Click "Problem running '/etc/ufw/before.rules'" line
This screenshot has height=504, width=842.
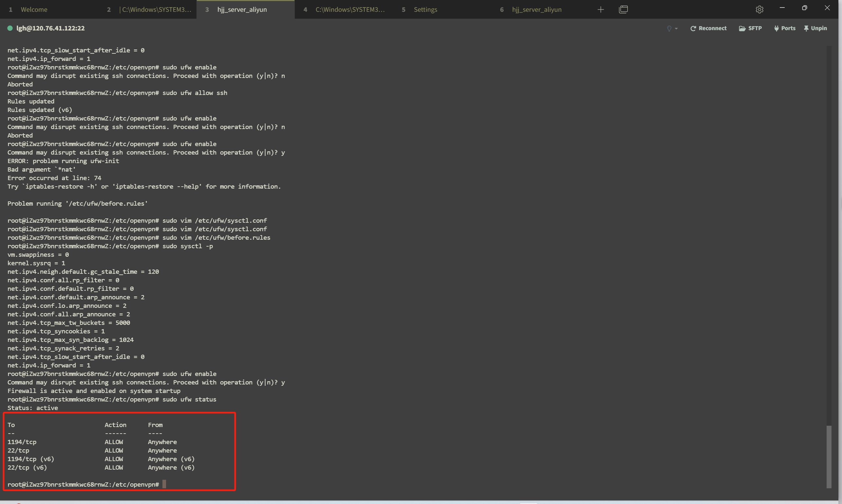77,203
